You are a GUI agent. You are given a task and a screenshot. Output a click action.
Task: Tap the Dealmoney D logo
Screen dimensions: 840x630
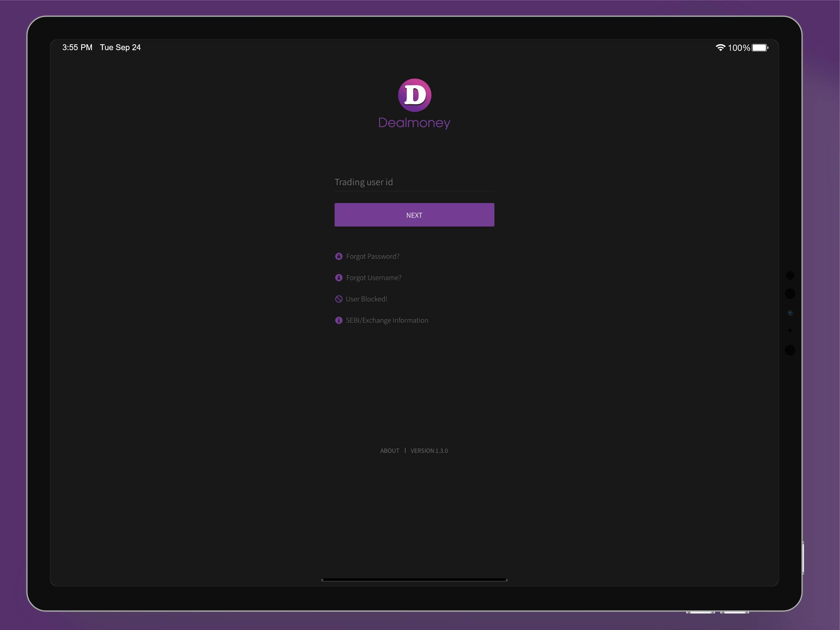(414, 95)
